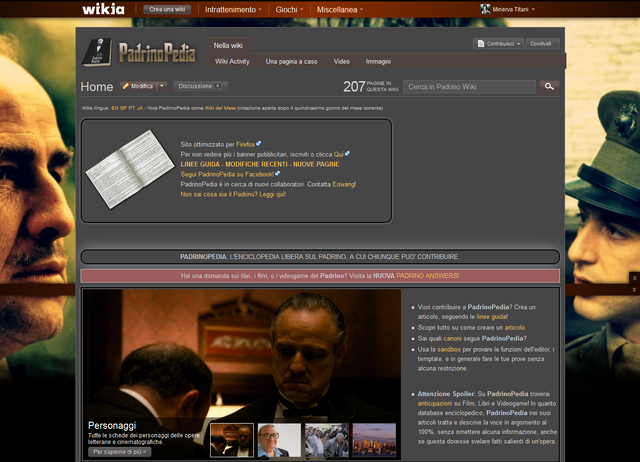This screenshot has width=640, height=462.
Task: Open Wiki Activity
Action: pyautogui.click(x=232, y=61)
